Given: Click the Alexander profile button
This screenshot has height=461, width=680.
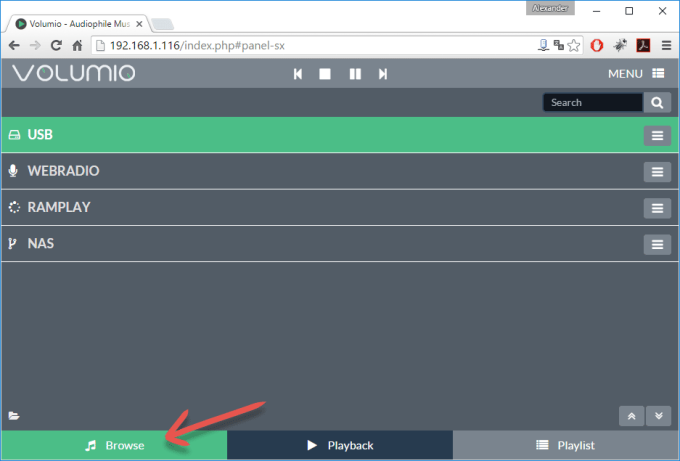Looking at the screenshot, I should tap(550, 8).
